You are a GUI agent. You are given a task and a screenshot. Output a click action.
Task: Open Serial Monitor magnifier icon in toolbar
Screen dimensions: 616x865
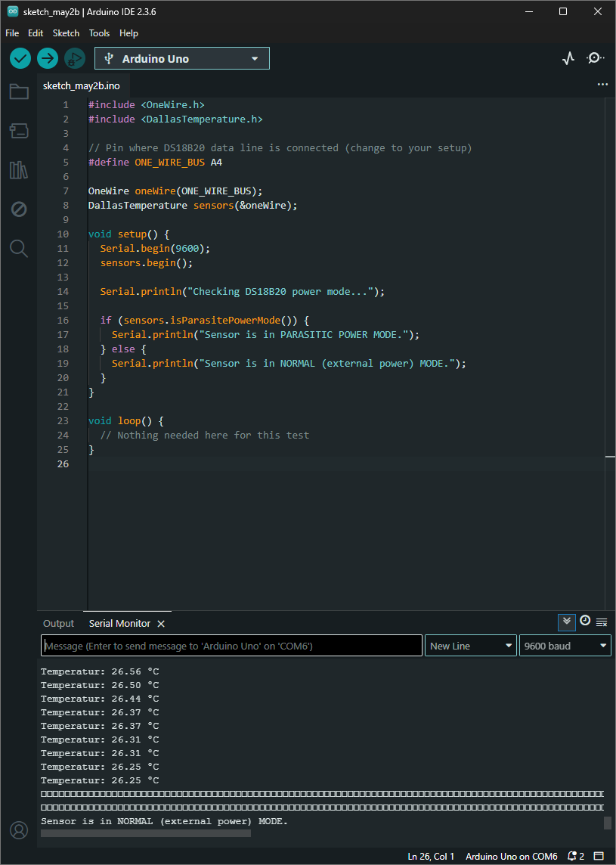point(595,58)
